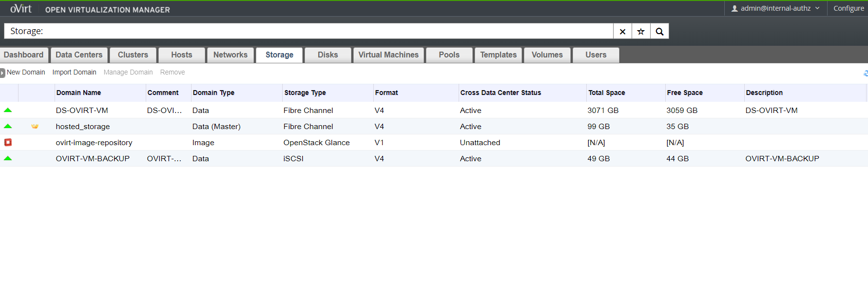The image size is (868, 282).
Task: Switch to the Virtual Machines tab
Action: coord(388,55)
